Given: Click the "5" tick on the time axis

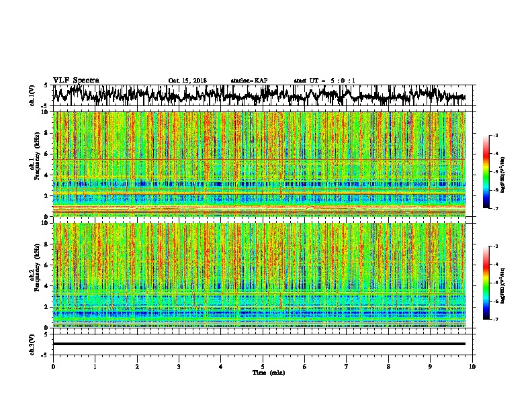Looking at the screenshot, I should click(263, 367).
